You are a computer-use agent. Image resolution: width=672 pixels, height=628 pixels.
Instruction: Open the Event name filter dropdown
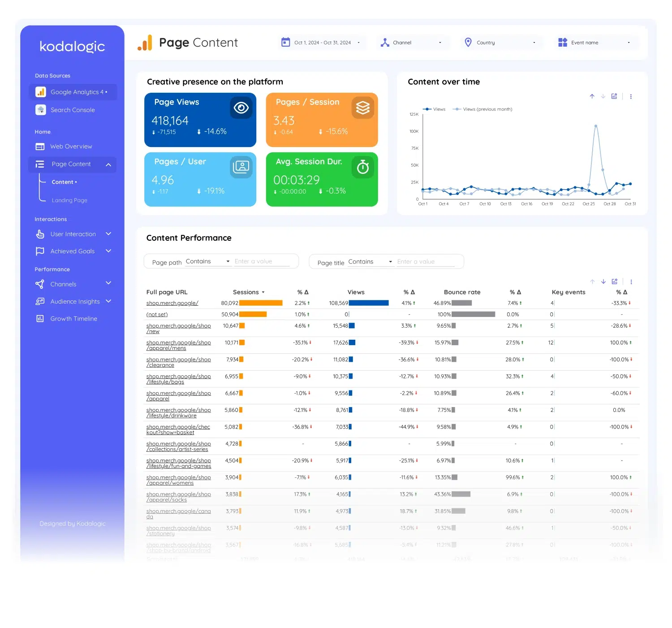(596, 43)
